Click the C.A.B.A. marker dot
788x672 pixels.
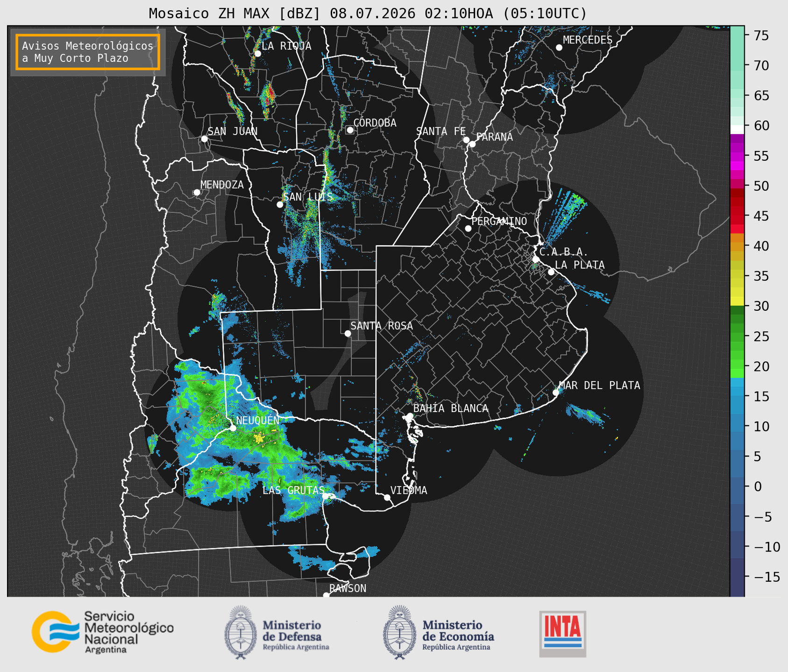536,259
